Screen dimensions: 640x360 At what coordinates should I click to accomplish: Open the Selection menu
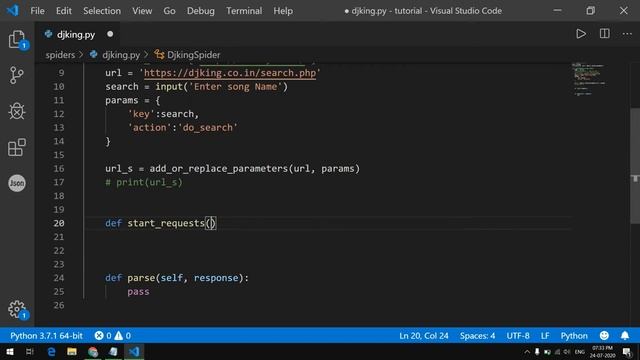click(x=102, y=11)
